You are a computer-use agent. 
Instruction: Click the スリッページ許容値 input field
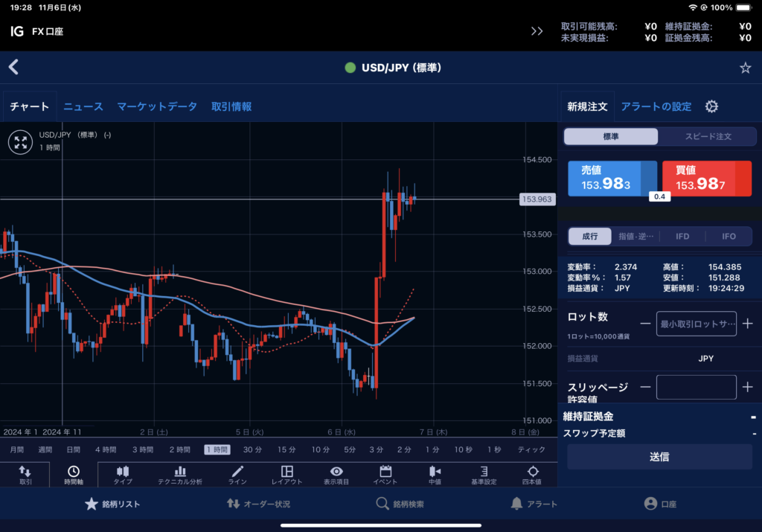(696, 387)
